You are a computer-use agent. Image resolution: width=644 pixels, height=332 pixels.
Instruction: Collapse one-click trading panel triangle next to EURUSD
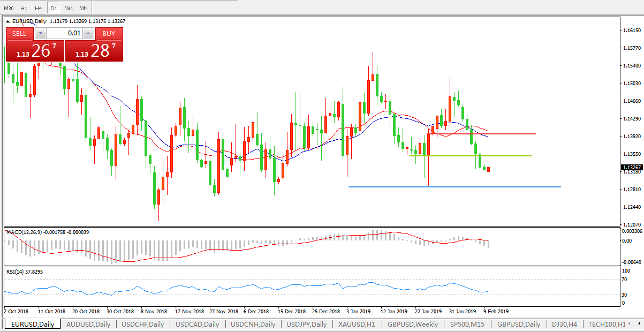click(x=8, y=21)
